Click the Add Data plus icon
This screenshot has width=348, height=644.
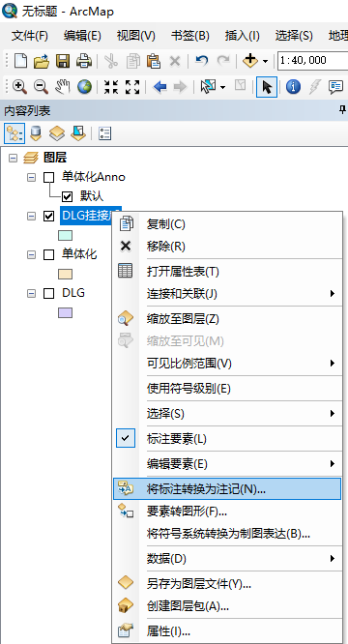coord(250,61)
